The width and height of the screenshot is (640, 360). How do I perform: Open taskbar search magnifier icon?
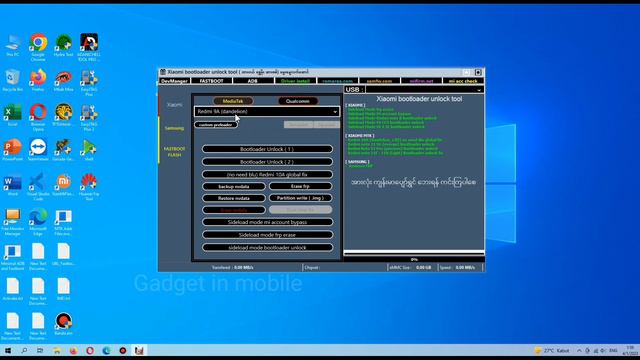coord(24,351)
